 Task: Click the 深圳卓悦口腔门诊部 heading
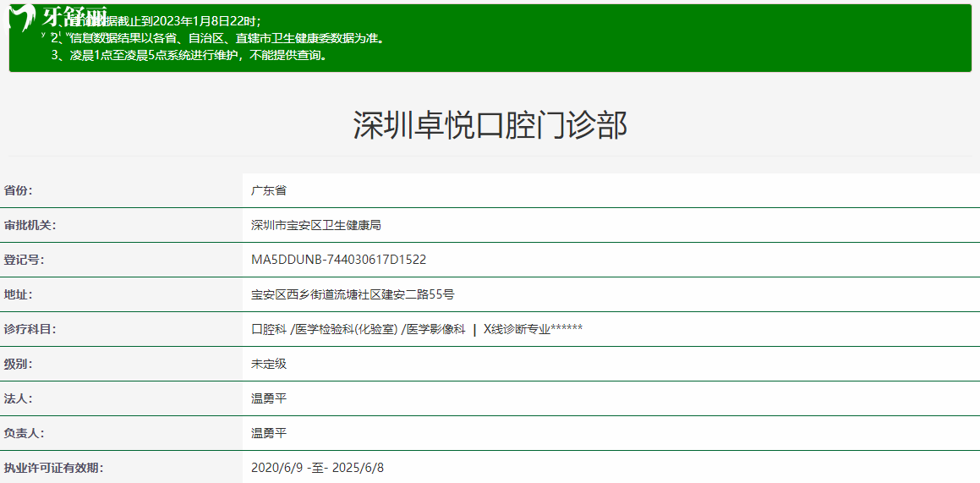pyautogui.click(x=490, y=125)
